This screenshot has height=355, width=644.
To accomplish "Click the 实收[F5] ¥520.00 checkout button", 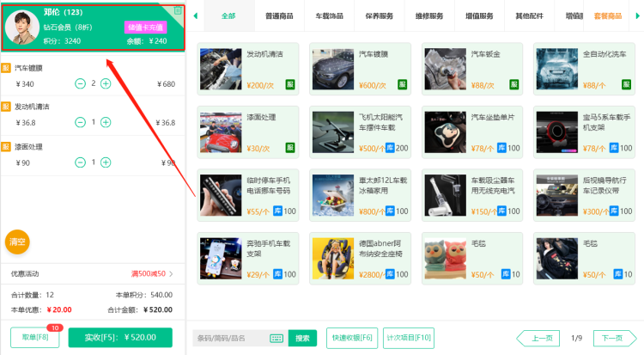I will (120, 338).
